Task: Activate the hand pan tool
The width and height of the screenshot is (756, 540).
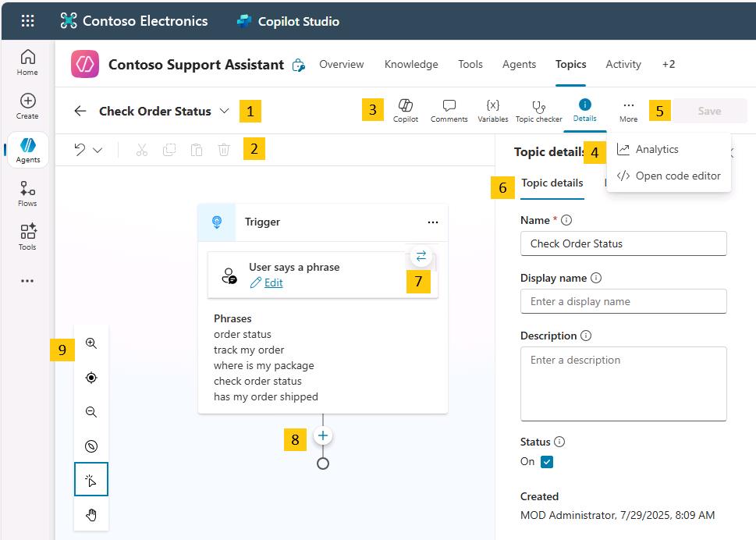Action: [91, 515]
